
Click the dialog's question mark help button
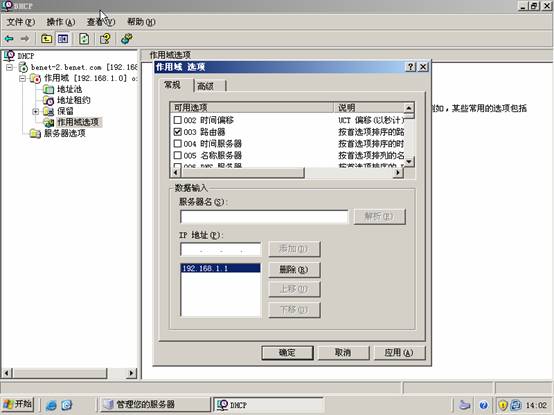click(411, 67)
